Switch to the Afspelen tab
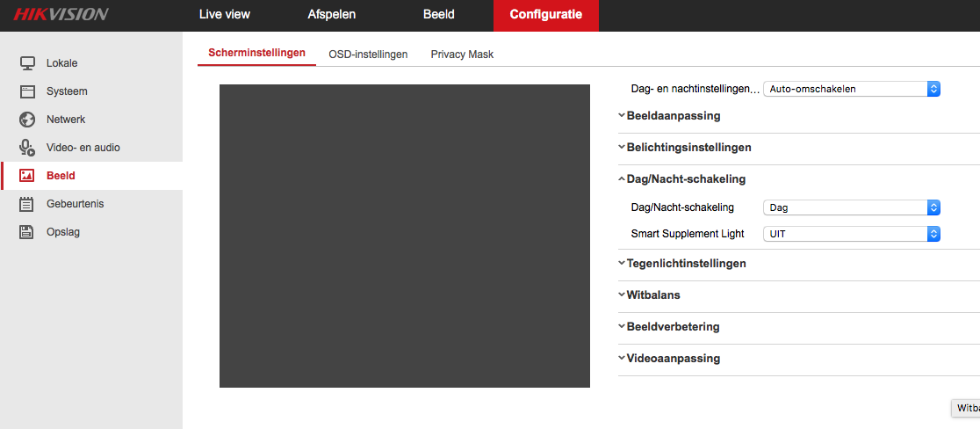This screenshot has height=429, width=980. 331,14
